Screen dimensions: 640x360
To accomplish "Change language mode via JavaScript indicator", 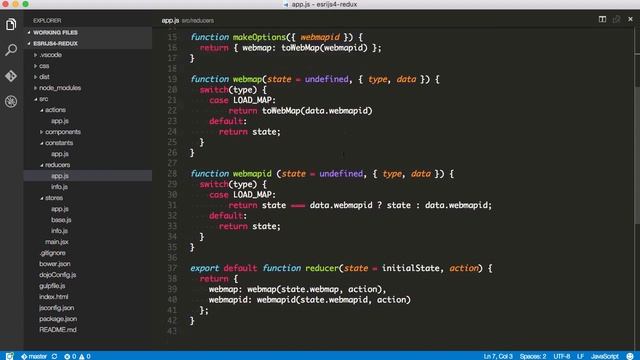I will click(x=605, y=356).
